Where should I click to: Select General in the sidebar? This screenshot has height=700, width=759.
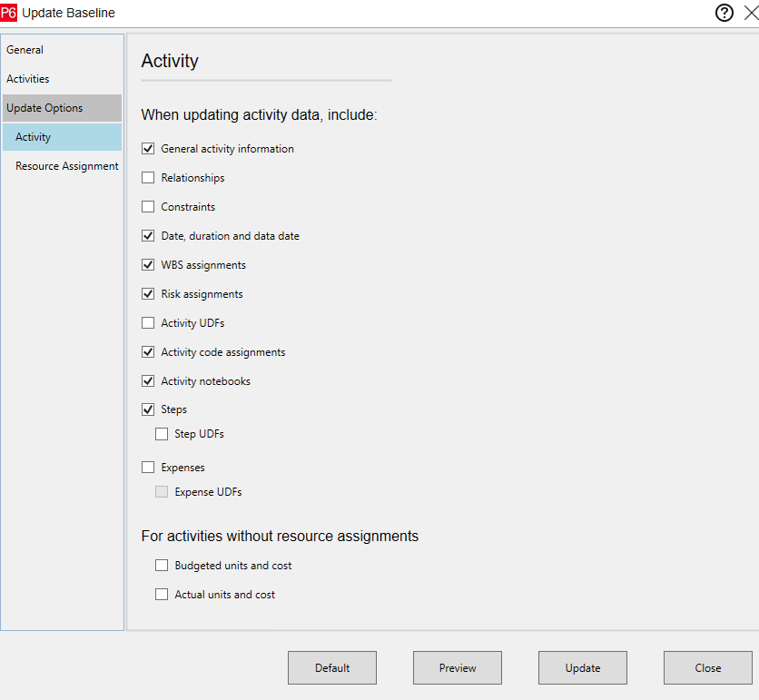[x=25, y=49]
